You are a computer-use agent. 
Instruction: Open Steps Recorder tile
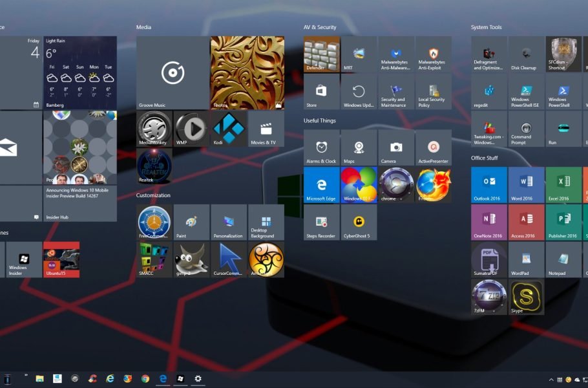point(322,222)
